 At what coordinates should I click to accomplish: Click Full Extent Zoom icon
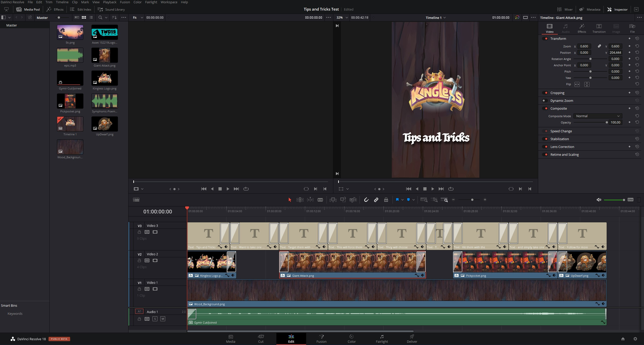424,200
